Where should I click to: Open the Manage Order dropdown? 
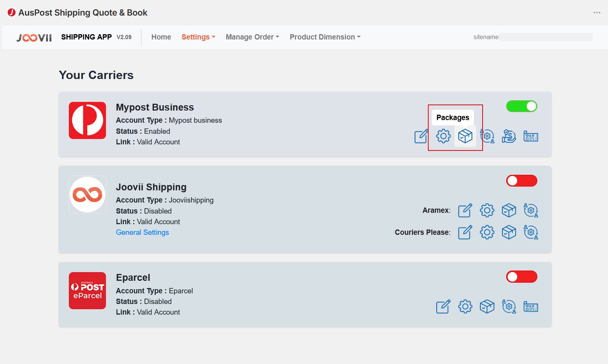pyautogui.click(x=252, y=37)
